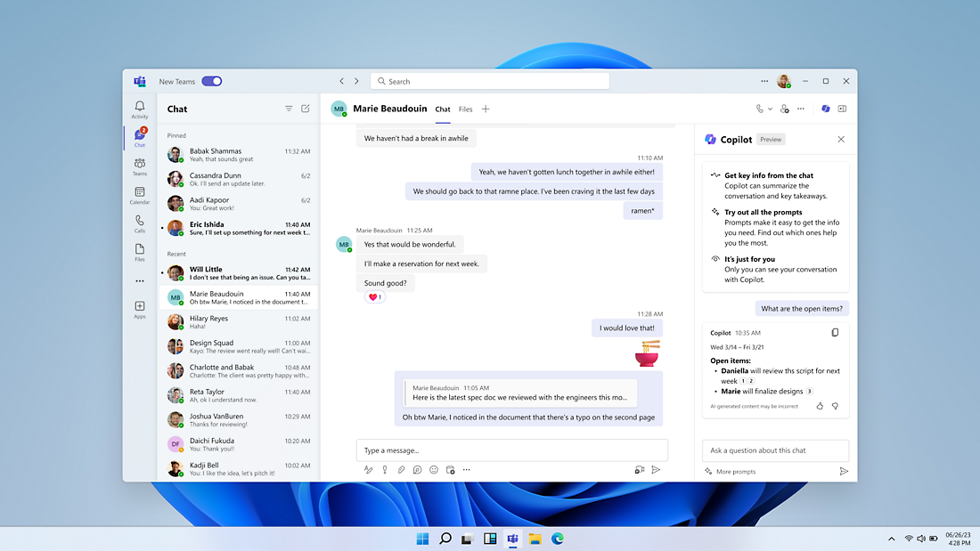The width and height of the screenshot is (980, 551).
Task: Send the typed message
Action: click(x=657, y=469)
